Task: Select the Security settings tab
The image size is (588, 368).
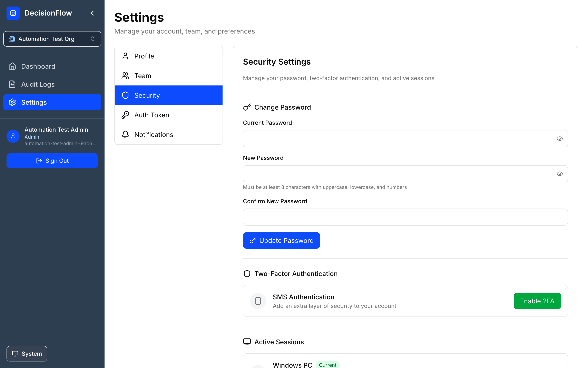Action: 169,95
